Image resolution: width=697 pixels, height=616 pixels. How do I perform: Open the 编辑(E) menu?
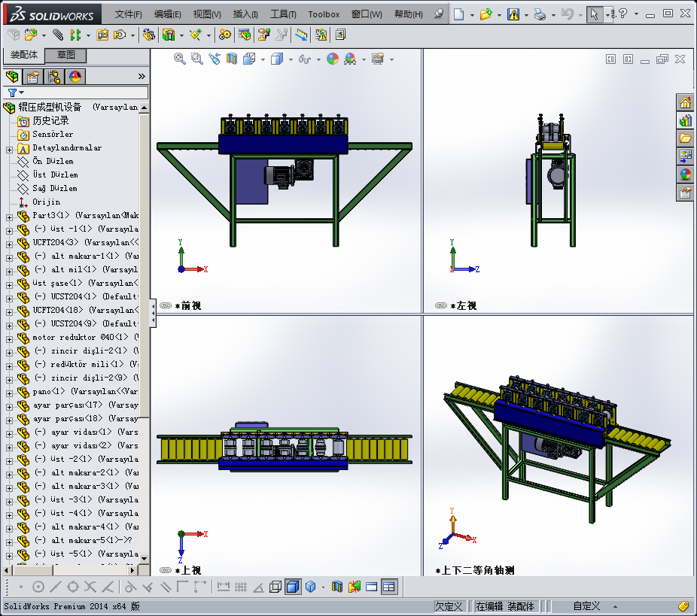pos(168,14)
